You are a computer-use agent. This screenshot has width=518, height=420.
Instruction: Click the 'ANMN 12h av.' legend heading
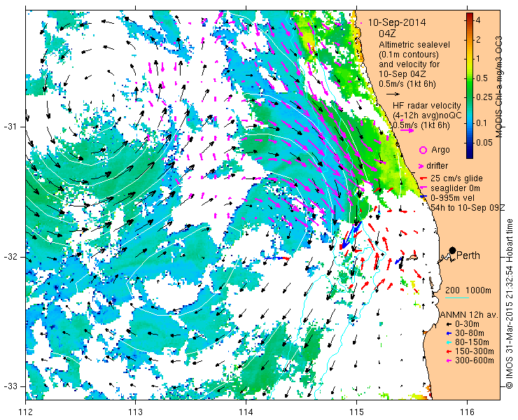pos(469,315)
